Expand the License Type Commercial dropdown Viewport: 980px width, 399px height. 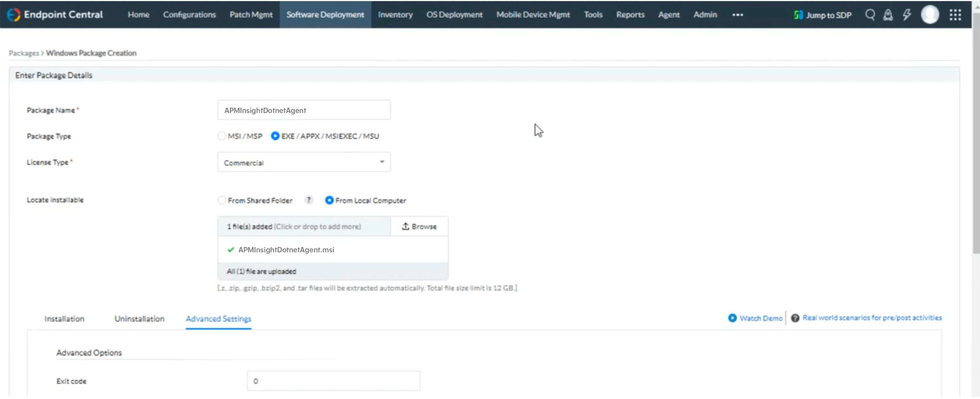[304, 162]
